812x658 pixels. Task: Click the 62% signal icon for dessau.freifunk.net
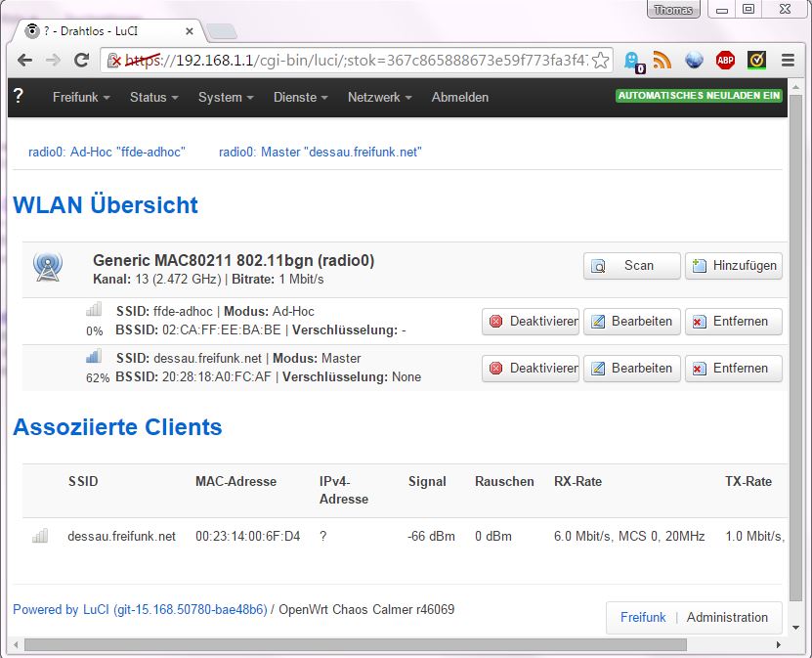(94, 356)
